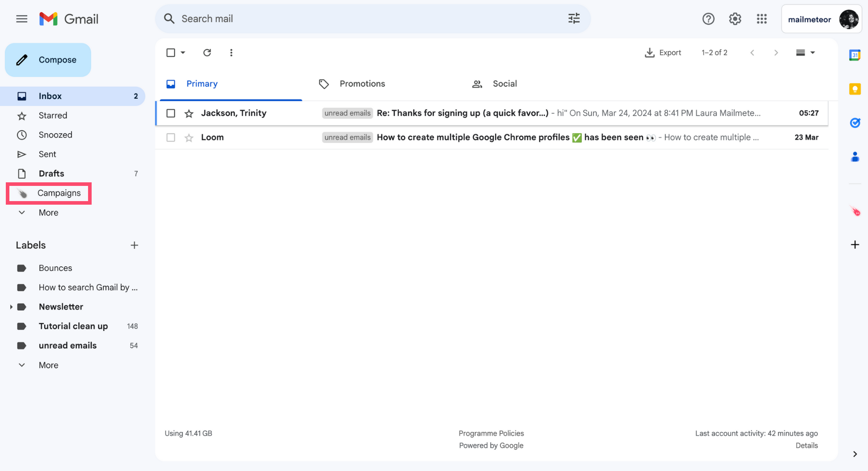Star the Loom email
This screenshot has height=471, width=868.
pyautogui.click(x=189, y=138)
